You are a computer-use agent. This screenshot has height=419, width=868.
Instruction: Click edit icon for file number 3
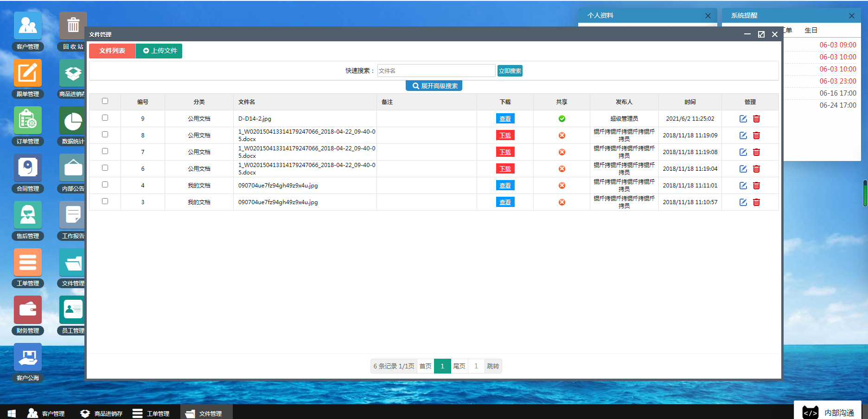pos(743,202)
